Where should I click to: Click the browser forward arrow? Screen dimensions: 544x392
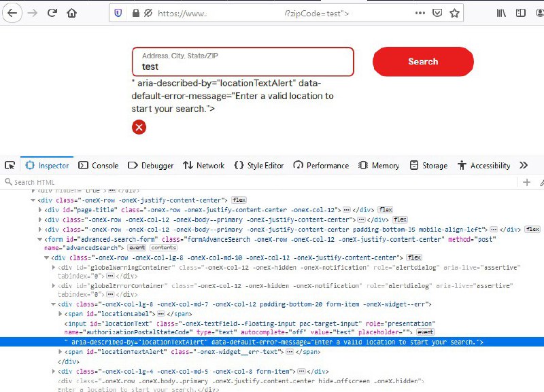click(x=33, y=13)
